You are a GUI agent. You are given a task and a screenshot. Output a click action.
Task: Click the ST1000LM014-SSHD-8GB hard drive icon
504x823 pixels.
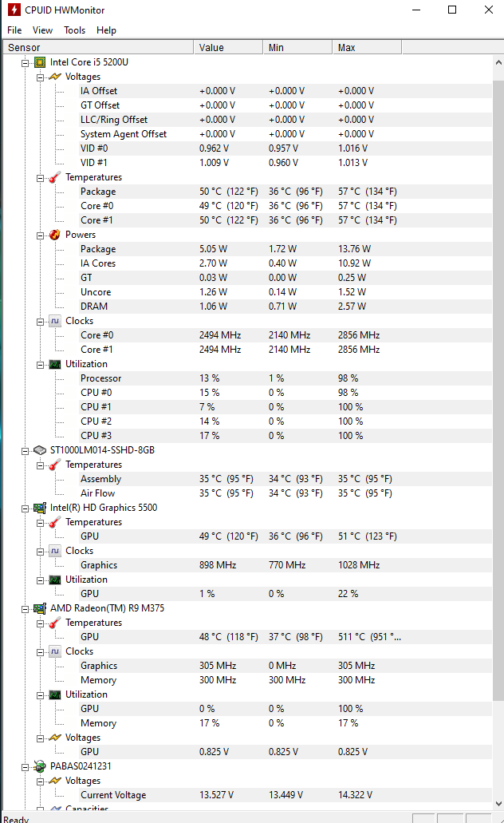[x=40, y=450]
